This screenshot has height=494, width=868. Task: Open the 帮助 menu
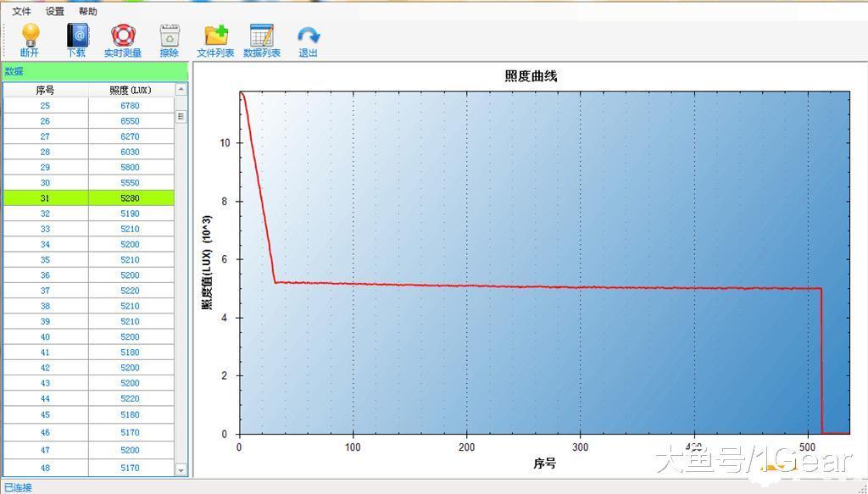point(87,11)
